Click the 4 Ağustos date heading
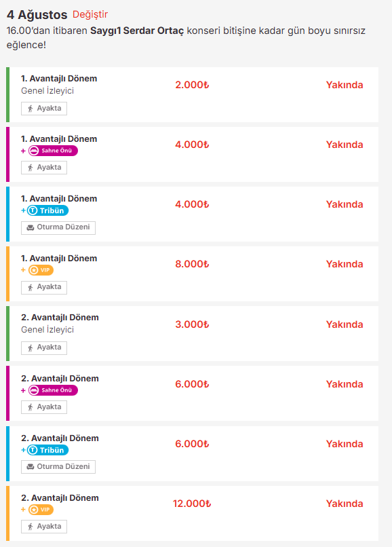The width and height of the screenshot is (392, 547). [37, 15]
